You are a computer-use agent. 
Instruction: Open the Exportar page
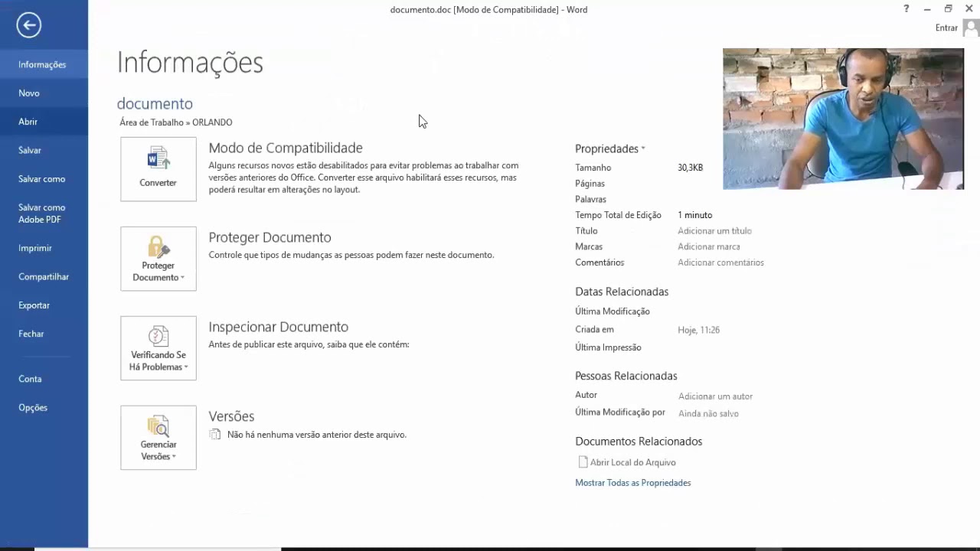click(x=44, y=305)
